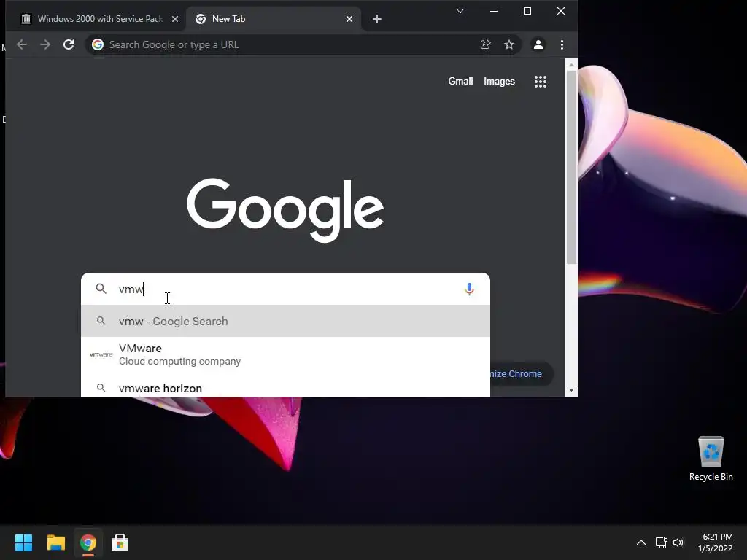
Task: Click the forward navigation arrow
Action: tap(45, 44)
